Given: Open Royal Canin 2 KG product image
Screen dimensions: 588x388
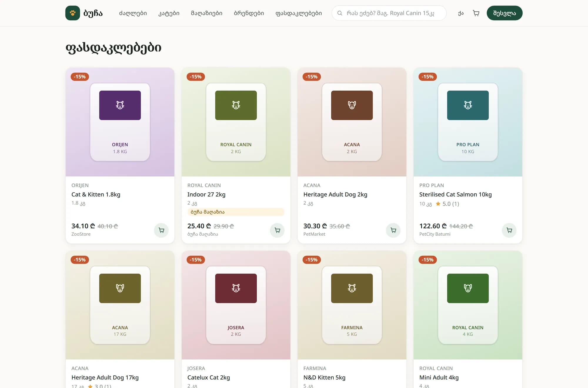Looking at the screenshot, I should pos(236,122).
